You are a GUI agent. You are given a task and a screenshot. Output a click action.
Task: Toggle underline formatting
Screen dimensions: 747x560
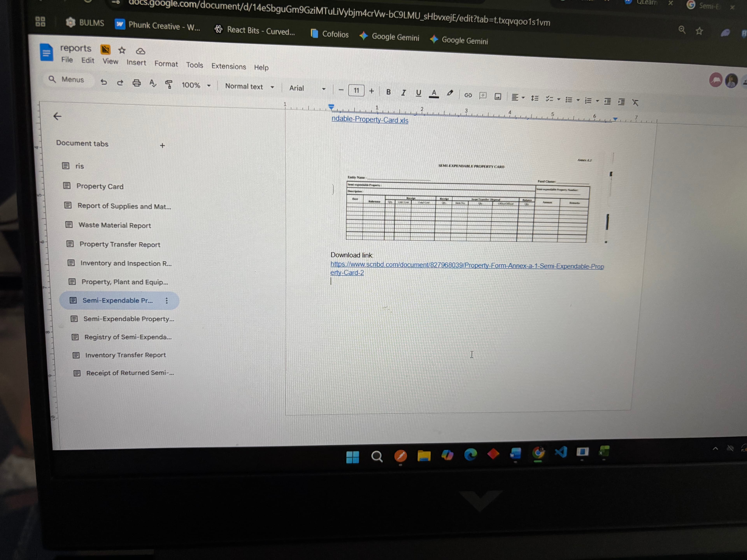pyautogui.click(x=418, y=93)
